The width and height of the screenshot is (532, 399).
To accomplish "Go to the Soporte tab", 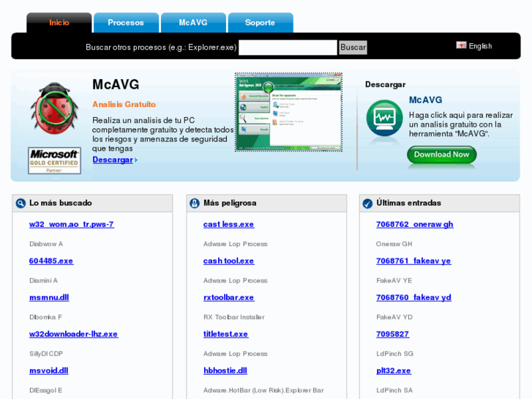I will [261, 23].
